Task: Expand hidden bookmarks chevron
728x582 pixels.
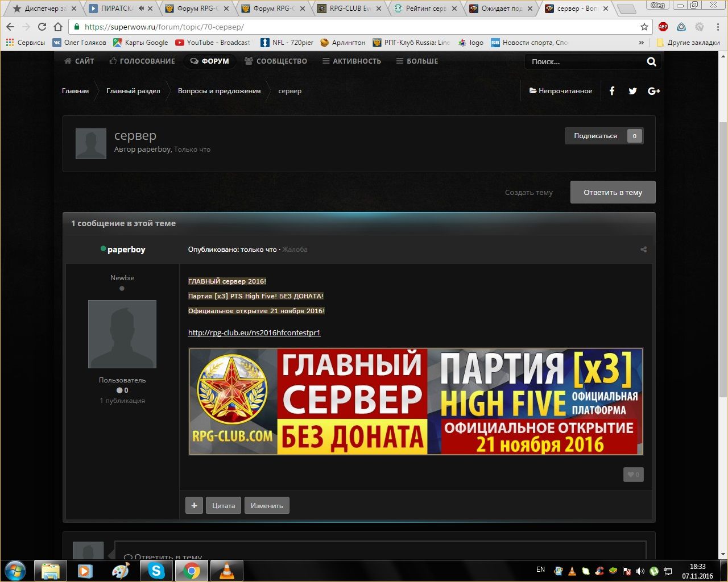Action: point(642,43)
